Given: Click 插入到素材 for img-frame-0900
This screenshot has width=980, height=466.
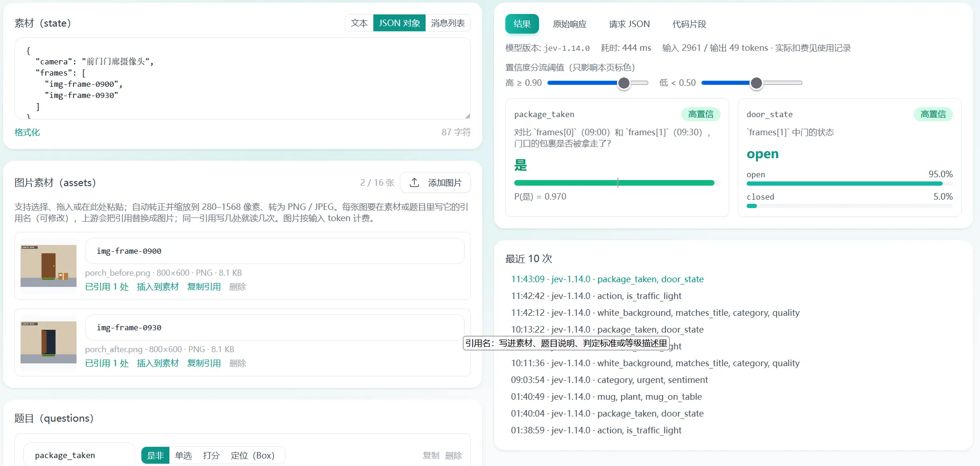Looking at the screenshot, I should [x=158, y=286].
